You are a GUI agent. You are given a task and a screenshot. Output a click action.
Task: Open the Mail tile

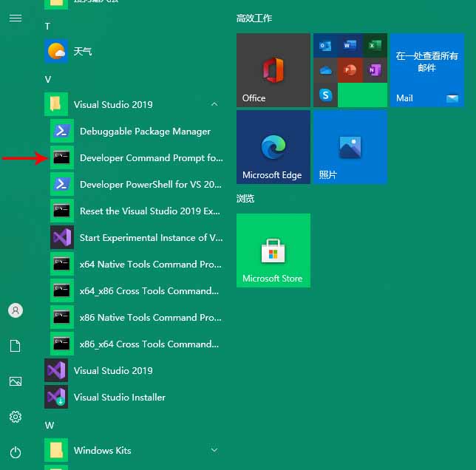427,70
